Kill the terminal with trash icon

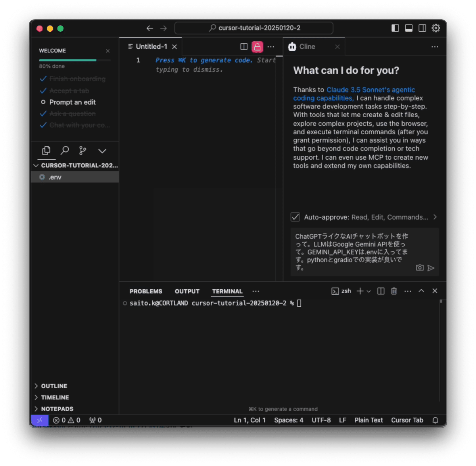[394, 291]
